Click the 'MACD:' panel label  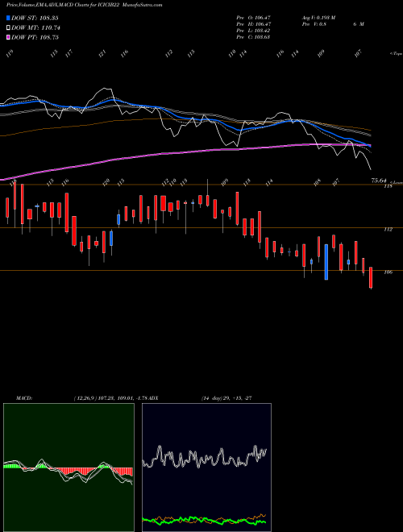pos(24,398)
